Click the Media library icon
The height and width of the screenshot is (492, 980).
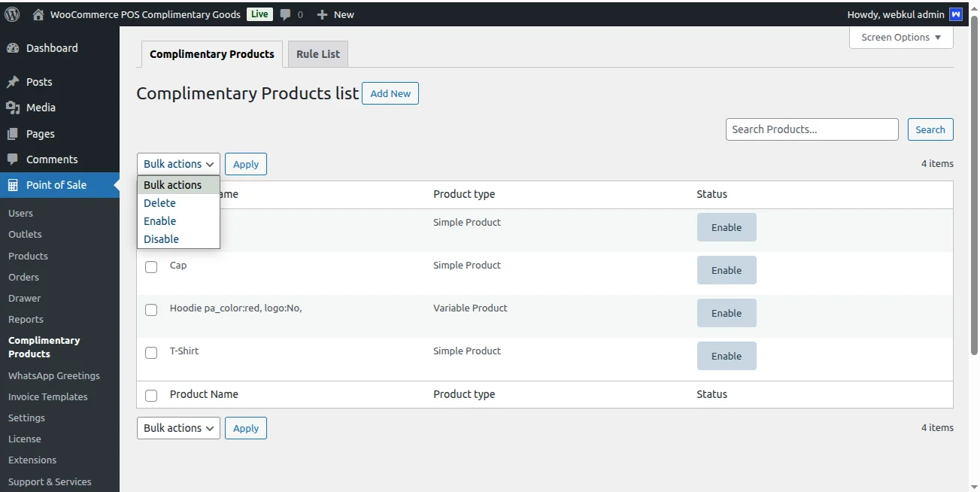click(13, 108)
